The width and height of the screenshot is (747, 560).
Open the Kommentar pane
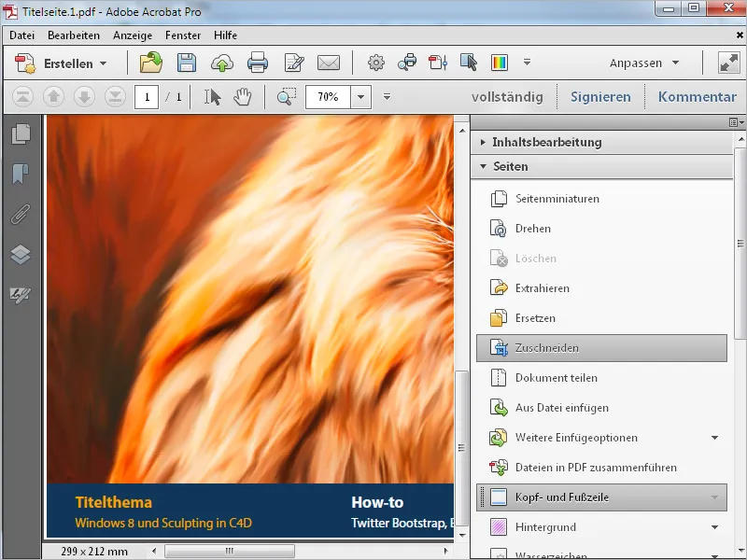click(697, 97)
